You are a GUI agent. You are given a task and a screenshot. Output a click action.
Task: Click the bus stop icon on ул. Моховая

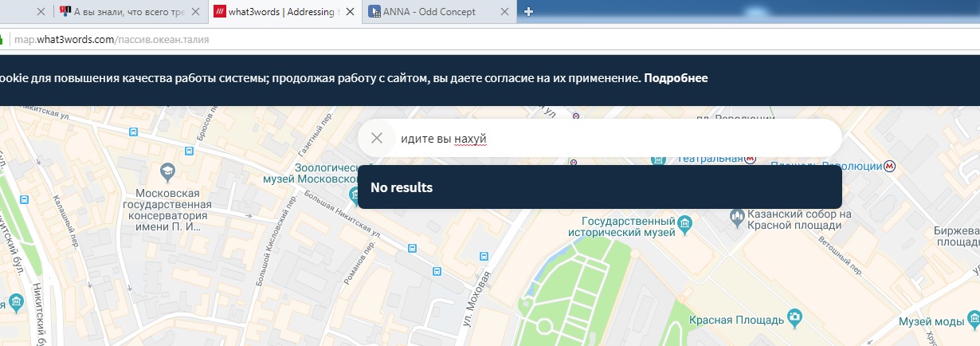[484, 256]
